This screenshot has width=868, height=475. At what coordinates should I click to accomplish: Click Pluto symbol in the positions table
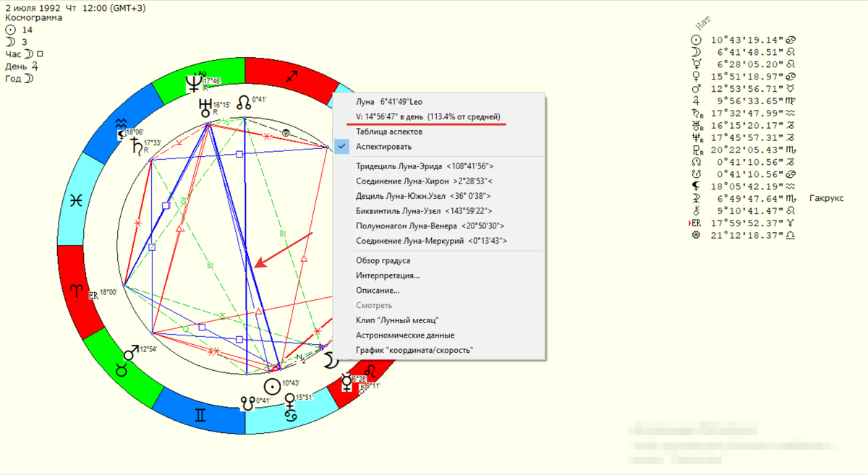[696, 151]
